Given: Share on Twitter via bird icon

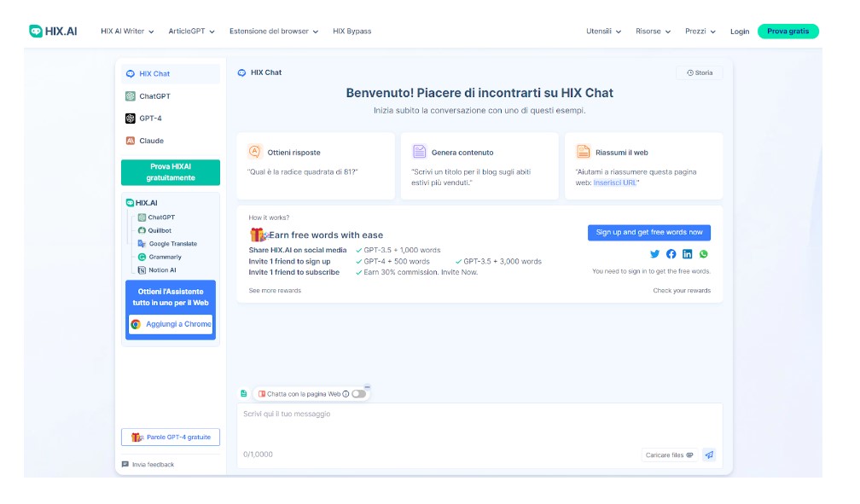Looking at the screenshot, I should tap(655, 254).
